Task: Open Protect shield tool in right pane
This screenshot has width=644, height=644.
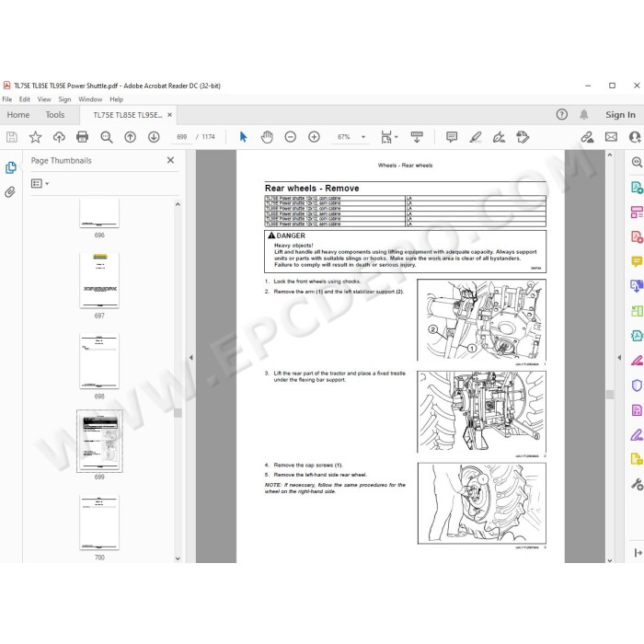Action: (x=637, y=385)
